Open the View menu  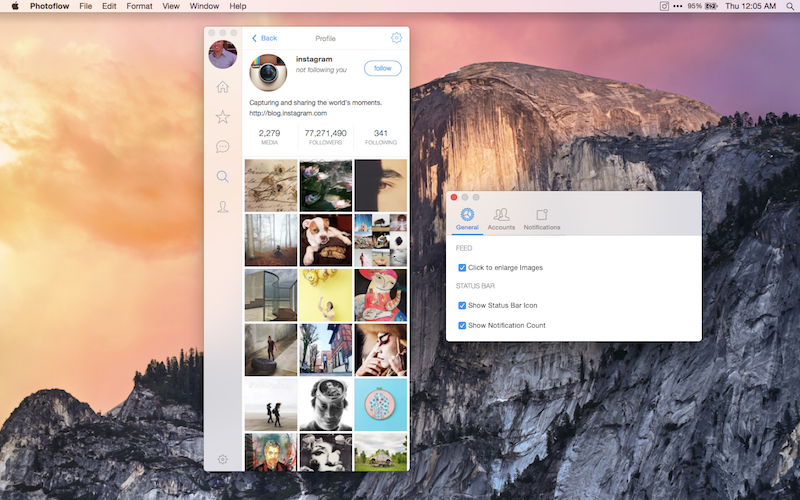click(x=171, y=6)
